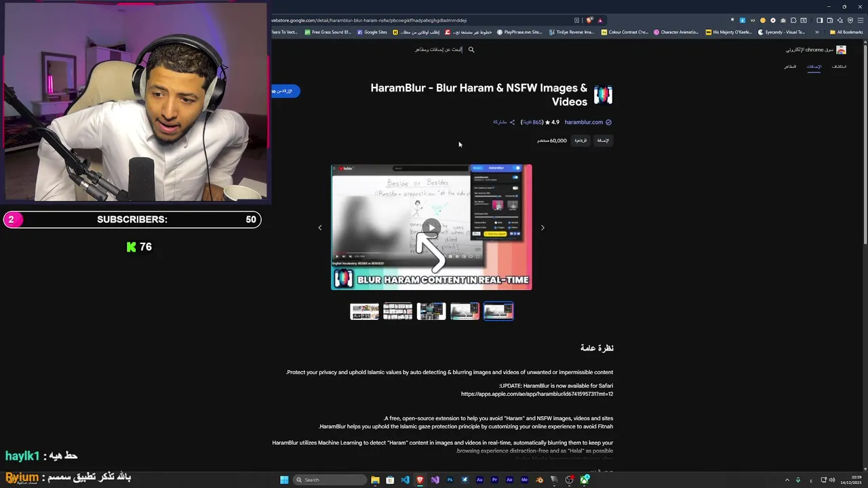Screen dimensions: 868x488
Task: Select the third screenshot thumbnail
Action: click(x=431, y=311)
